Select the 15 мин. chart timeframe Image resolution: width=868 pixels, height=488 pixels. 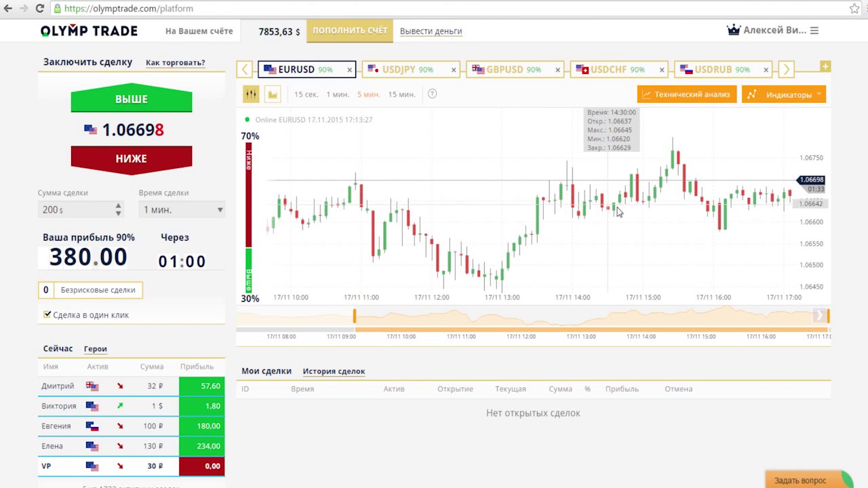coord(401,94)
